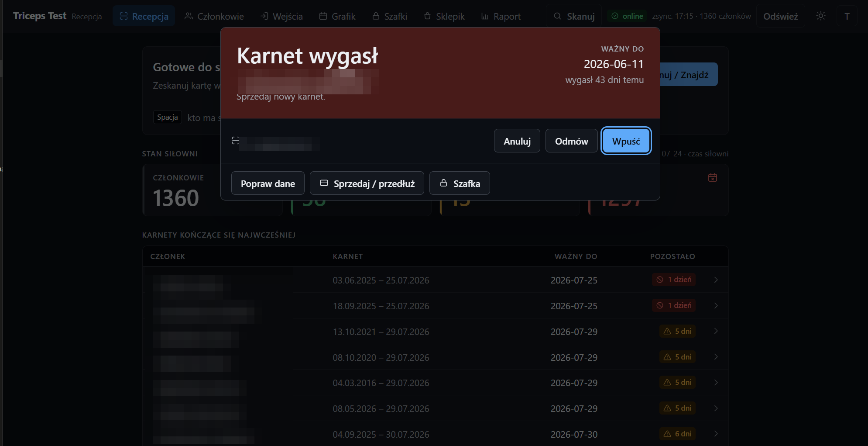Click the Popraw dane button
Viewport: 868px width, 446px height.
click(x=268, y=183)
